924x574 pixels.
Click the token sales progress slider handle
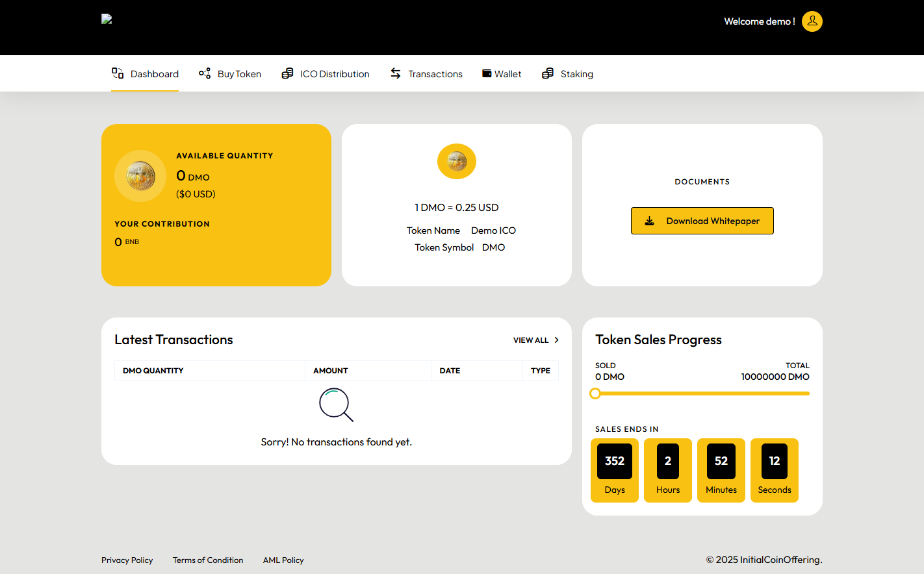click(x=595, y=393)
